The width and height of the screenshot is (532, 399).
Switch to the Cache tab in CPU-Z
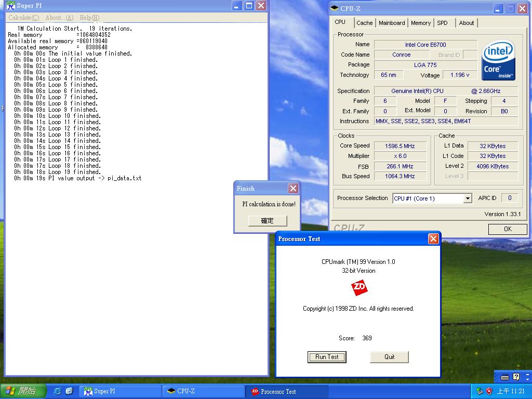pos(364,23)
